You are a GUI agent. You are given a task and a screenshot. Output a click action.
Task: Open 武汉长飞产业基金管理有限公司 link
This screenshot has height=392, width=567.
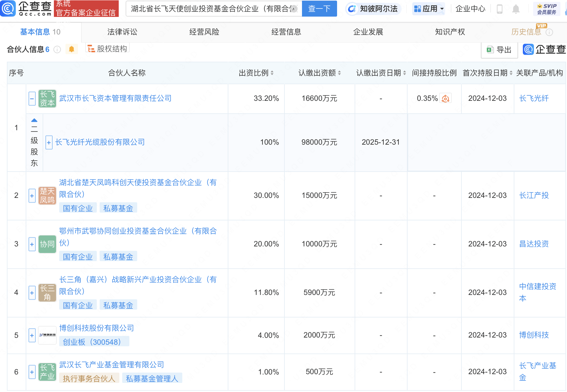coord(112,365)
